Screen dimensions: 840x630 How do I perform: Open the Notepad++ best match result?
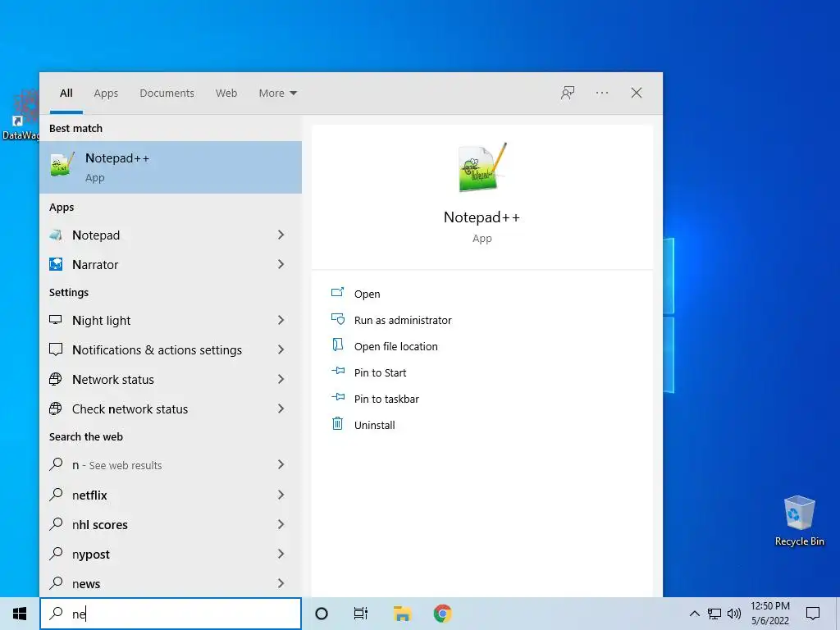[171, 167]
